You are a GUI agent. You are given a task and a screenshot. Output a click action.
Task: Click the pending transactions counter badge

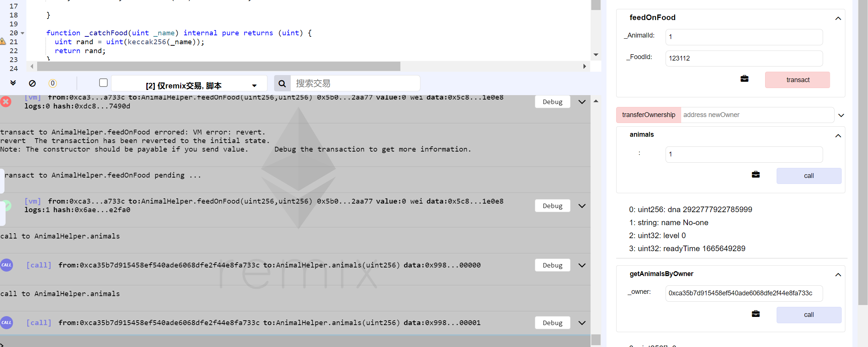pos(53,83)
